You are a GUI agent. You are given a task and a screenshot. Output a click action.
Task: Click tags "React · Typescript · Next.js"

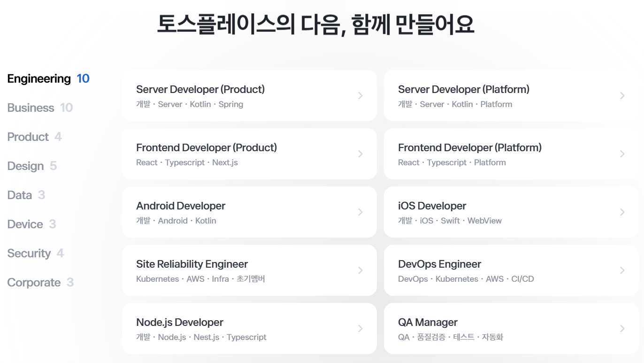coord(187,162)
